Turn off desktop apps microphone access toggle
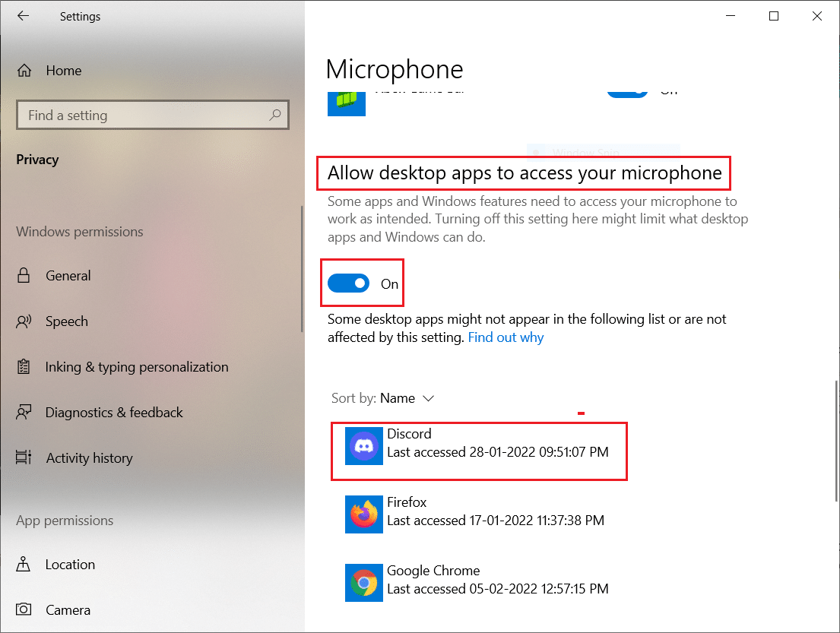 coord(349,283)
